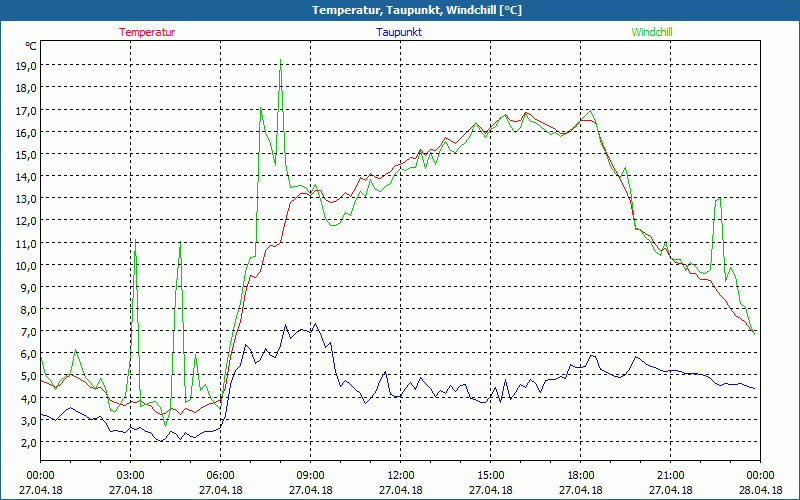Click the '06:00' time axis label
Image resolution: width=800 pixels, height=500 pixels.
point(220,476)
